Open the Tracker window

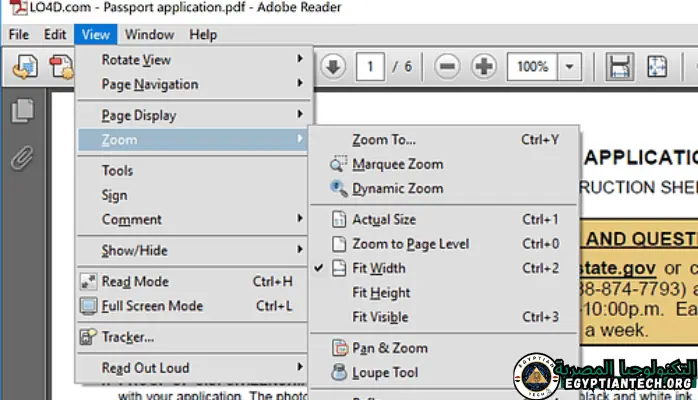pyautogui.click(x=192, y=337)
